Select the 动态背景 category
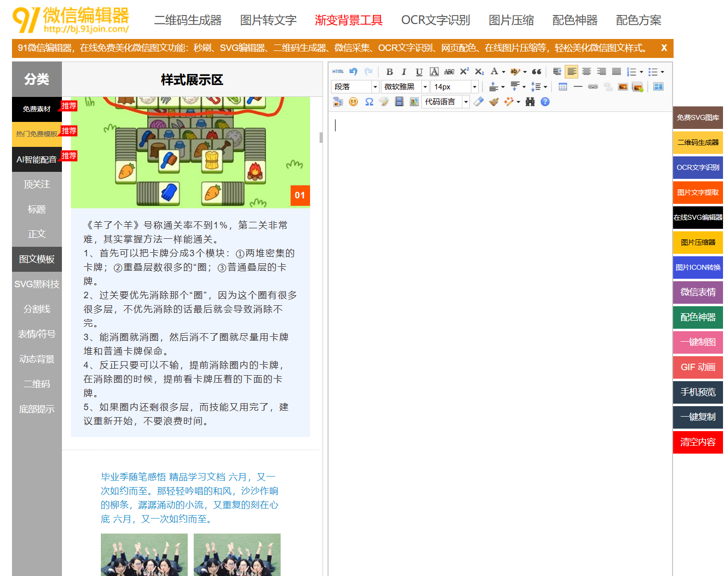 tap(37, 359)
